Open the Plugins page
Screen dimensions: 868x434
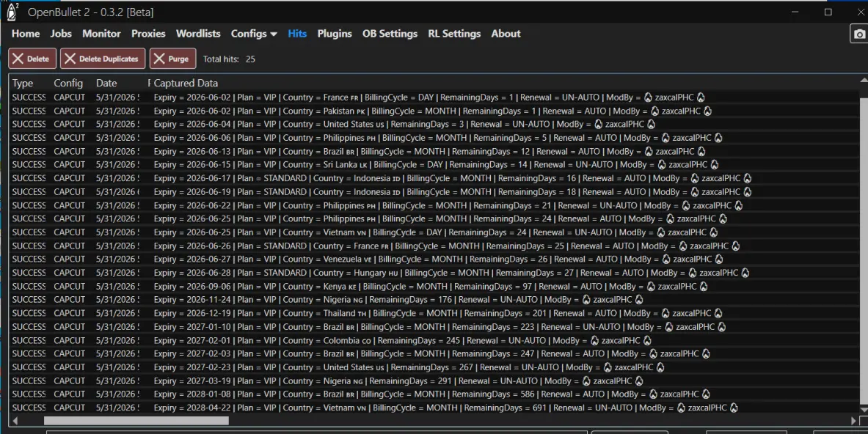(335, 34)
